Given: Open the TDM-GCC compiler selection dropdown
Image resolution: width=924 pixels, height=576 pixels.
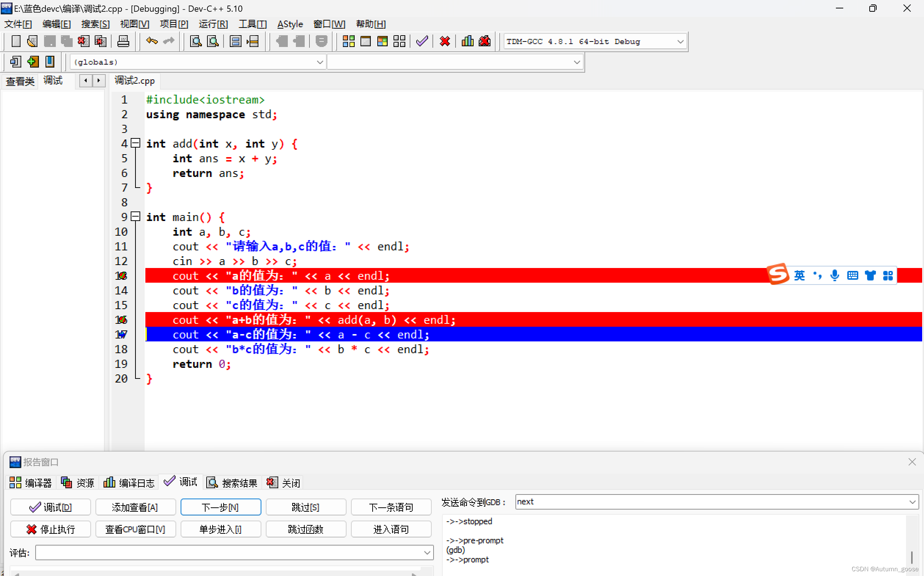Looking at the screenshot, I should [x=680, y=41].
